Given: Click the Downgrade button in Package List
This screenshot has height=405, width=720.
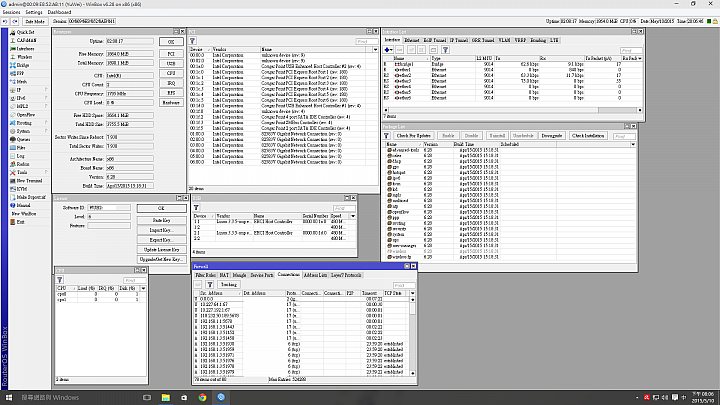Looking at the screenshot, I should pos(552,136).
